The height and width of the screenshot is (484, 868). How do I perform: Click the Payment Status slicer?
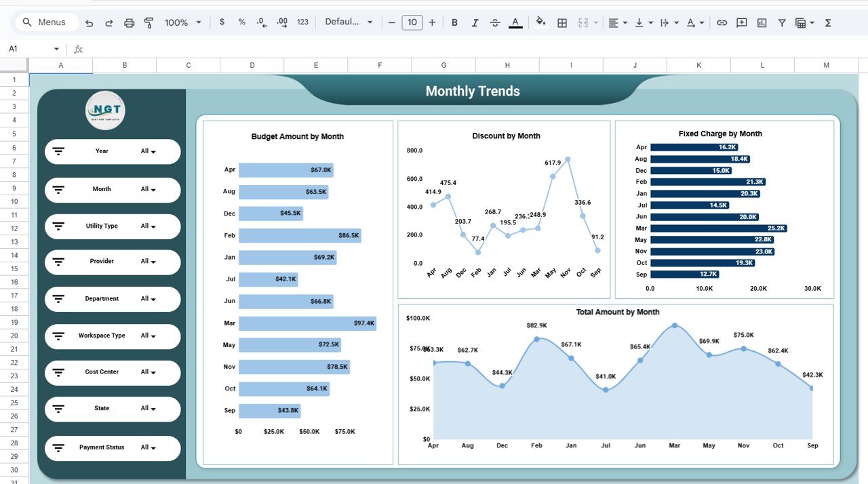112,447
